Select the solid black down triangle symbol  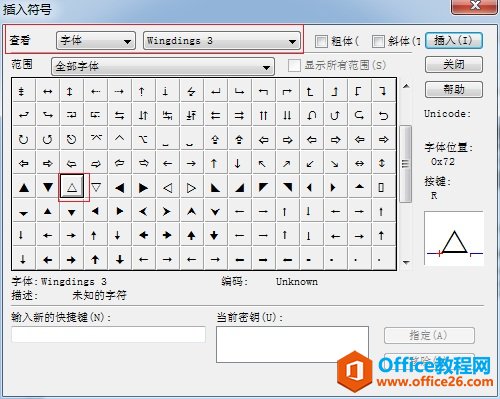pos(48,188)
